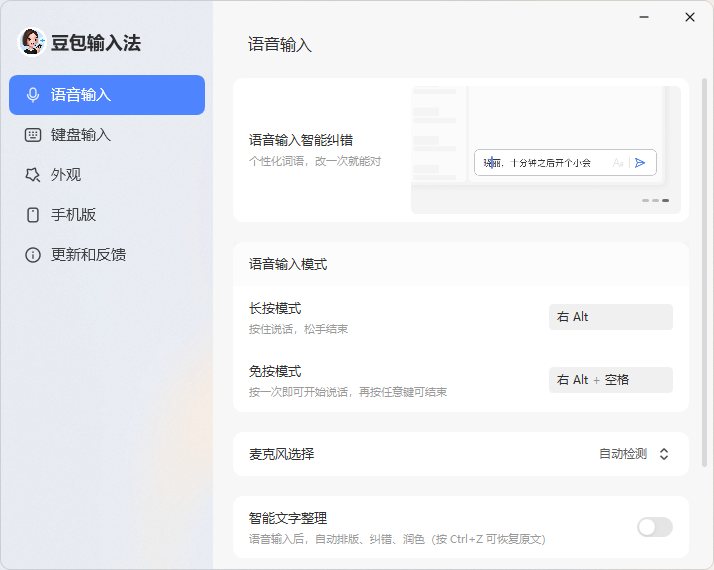714x570 pixels.
Task: Click the 语音输入 page title
Action: 280,45
